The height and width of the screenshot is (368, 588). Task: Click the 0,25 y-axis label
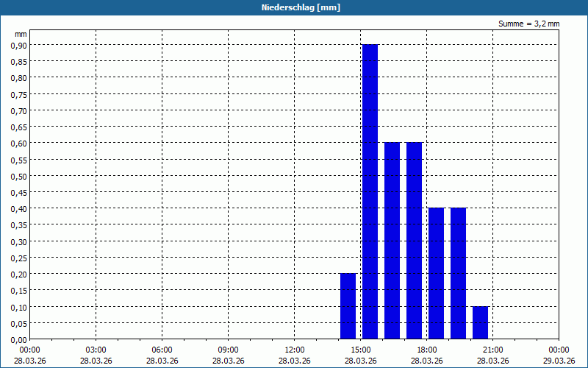pyautogui.click(x=19, y=258)
